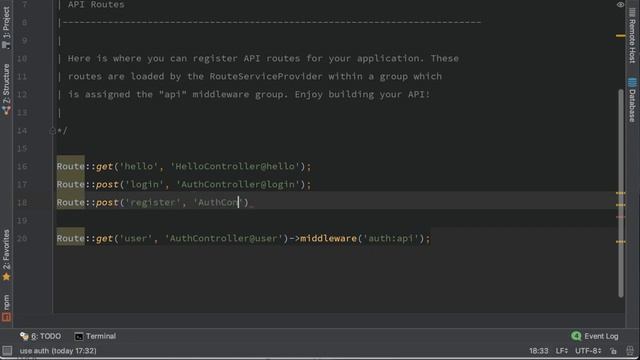Click the inspection eye icon in editor corner
Viewport: 640px width, 360px height.
coord(620,5)
